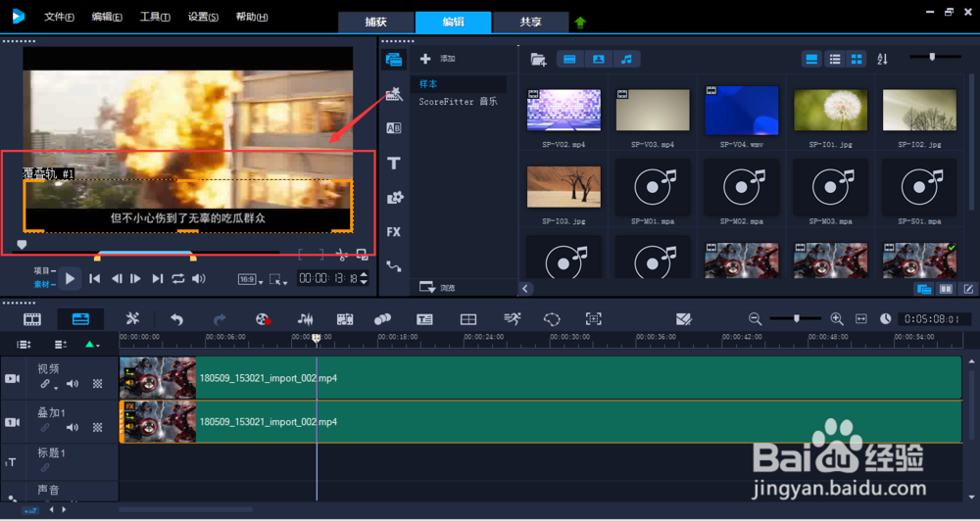Open the Track Manager add/remove tracks
This screenshot has height=522, width=980.
tap(61, 344)
